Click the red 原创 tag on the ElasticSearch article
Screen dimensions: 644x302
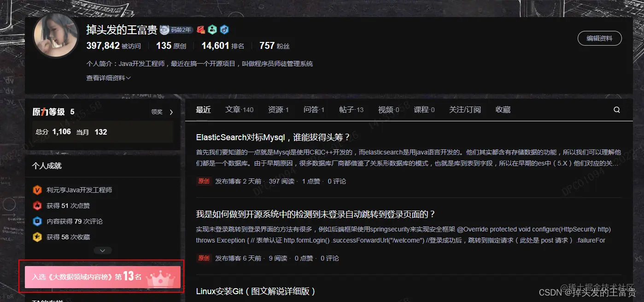[x=204, y=181]
